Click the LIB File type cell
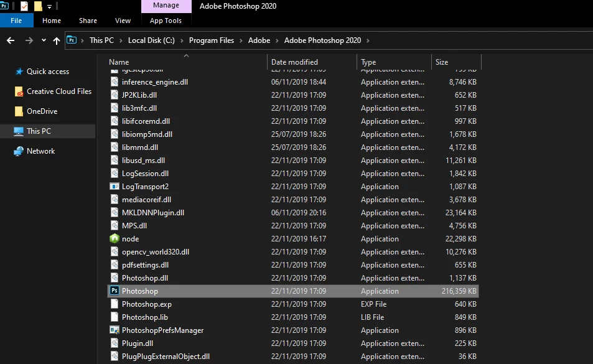593x364 pixels. 372,317
